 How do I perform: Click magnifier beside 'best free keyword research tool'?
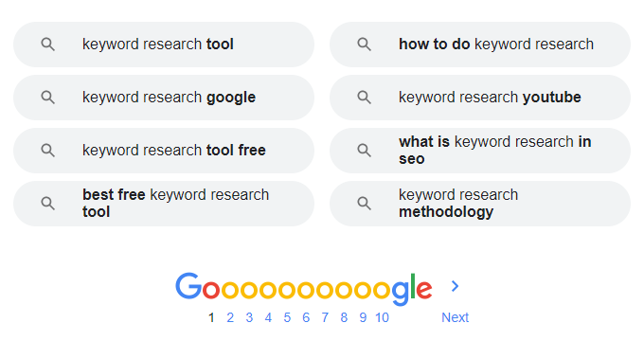tap(48, 204)
